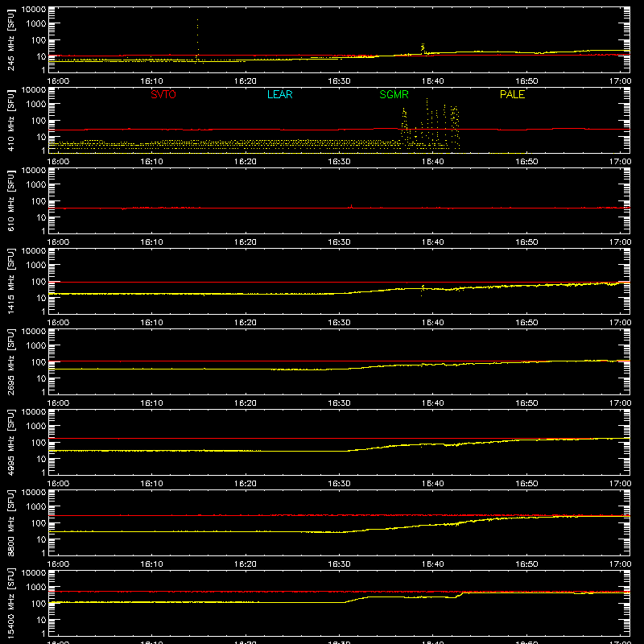The image size is (644, 644).
Task: Click 16:50 time label under 610 MHz plot
Action: [526, 242]
